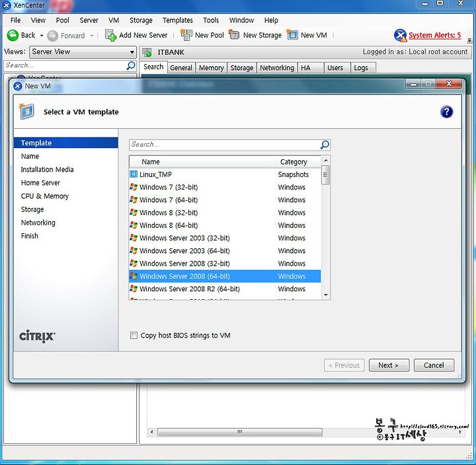Open the Forward history dropdown arrow

coord(91,36)
